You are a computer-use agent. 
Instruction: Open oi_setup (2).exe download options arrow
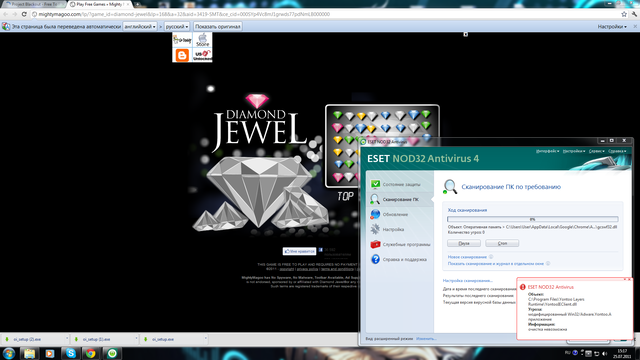click(67, 339)
